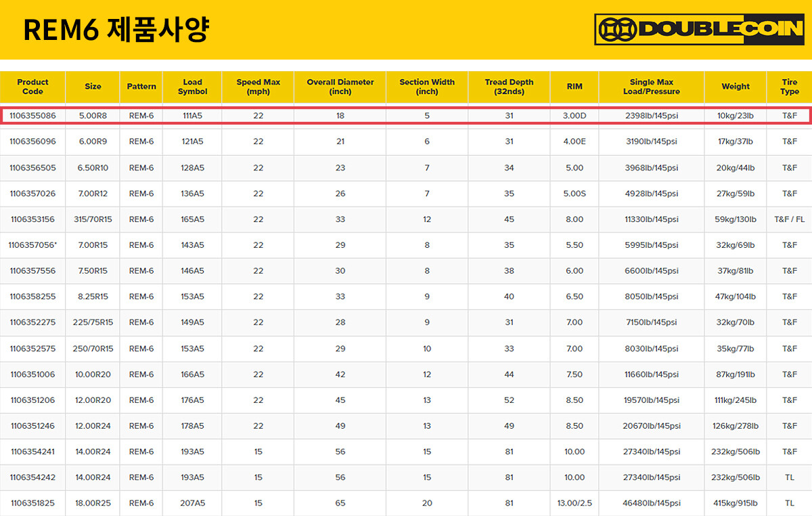Click the 18.00R25 size cell
The height and width of the screenshot is (516, 812).
(93, 503)
